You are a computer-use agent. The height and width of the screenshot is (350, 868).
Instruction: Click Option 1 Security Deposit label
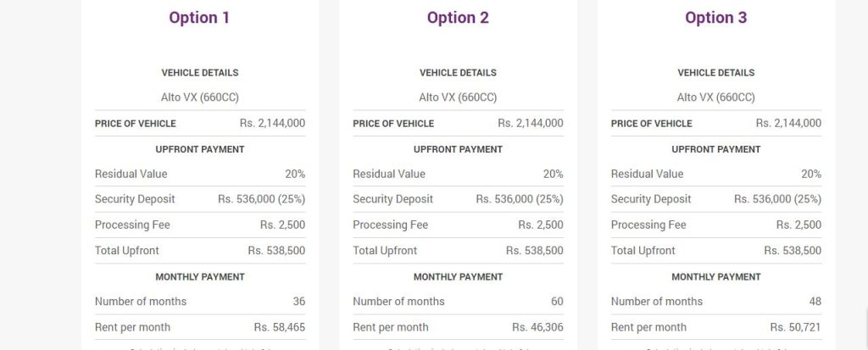pyautogui.click(x=135, y=199)
